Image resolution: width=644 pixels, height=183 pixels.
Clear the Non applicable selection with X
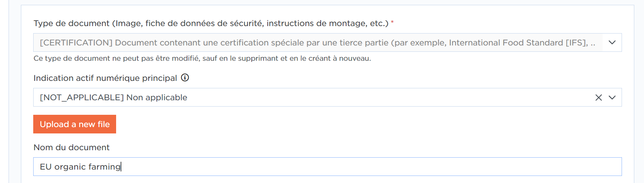(x=598, y=98)
